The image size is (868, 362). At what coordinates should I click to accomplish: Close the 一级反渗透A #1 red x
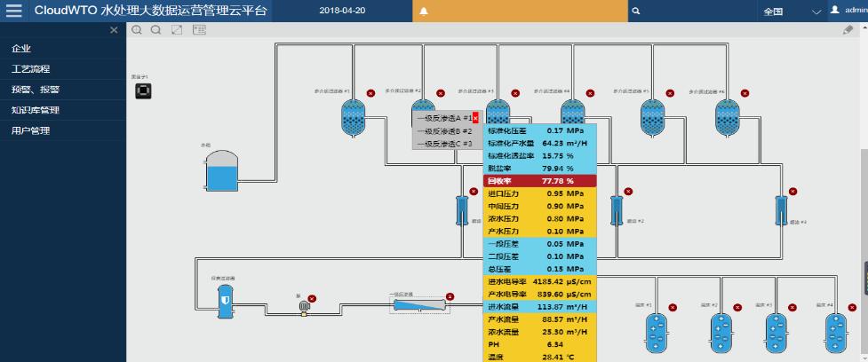click(475, 118)
